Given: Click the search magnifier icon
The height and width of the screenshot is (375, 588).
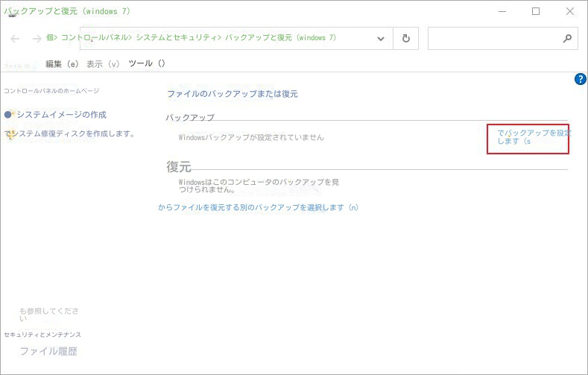Looking at the screenshot, I should click(566, 39).
